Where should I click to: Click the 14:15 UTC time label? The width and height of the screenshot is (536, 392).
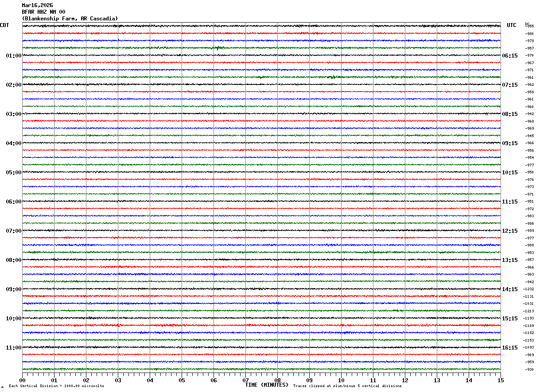509,289
